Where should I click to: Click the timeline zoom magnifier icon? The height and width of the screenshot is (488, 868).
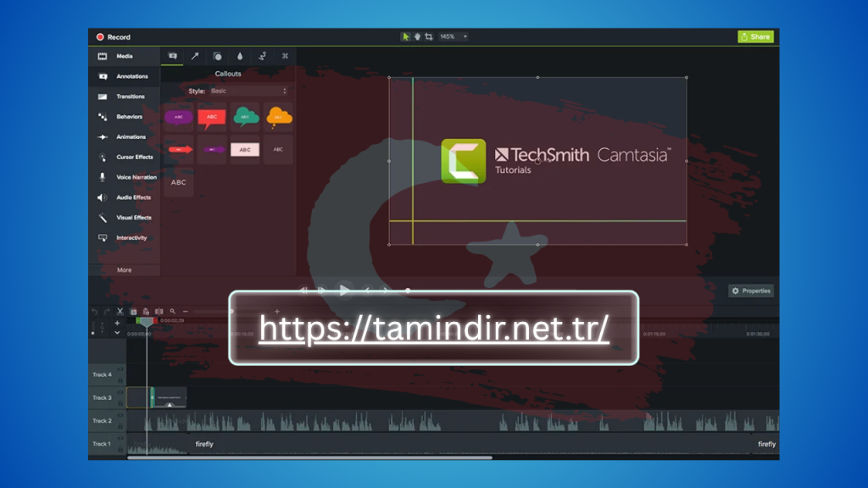tap(173, 312)
